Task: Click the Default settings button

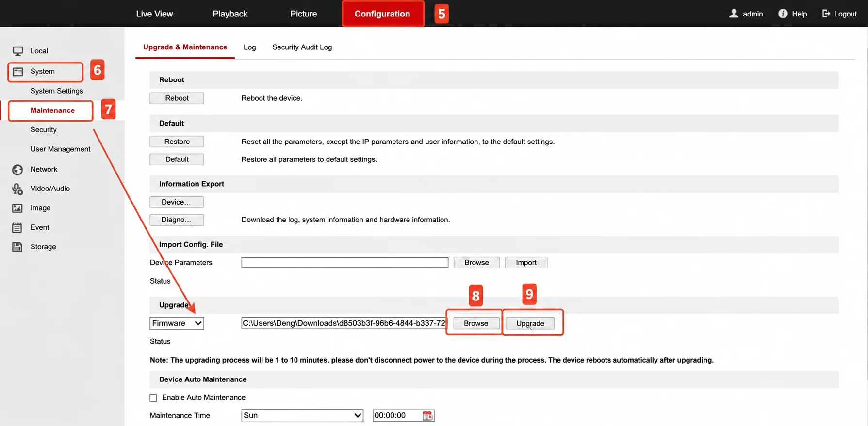Action: 177,159
